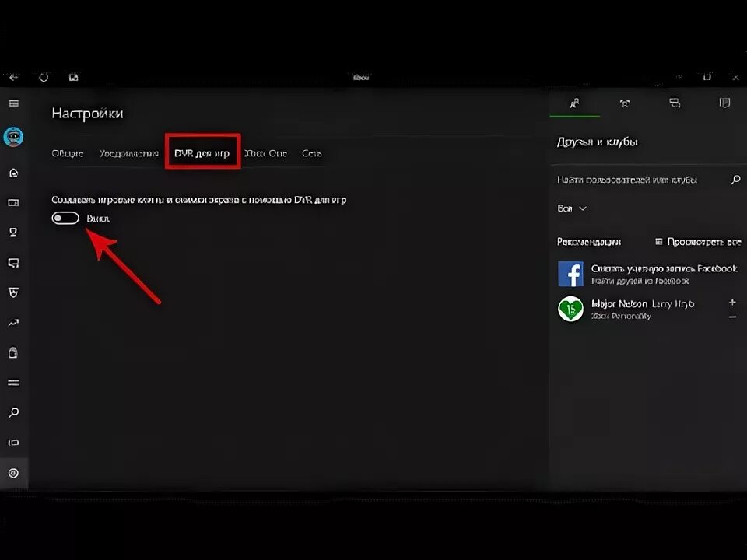Open the hamburger menu in sidebar
Viewport: 747px width, 560px height.
coord(14,103)
